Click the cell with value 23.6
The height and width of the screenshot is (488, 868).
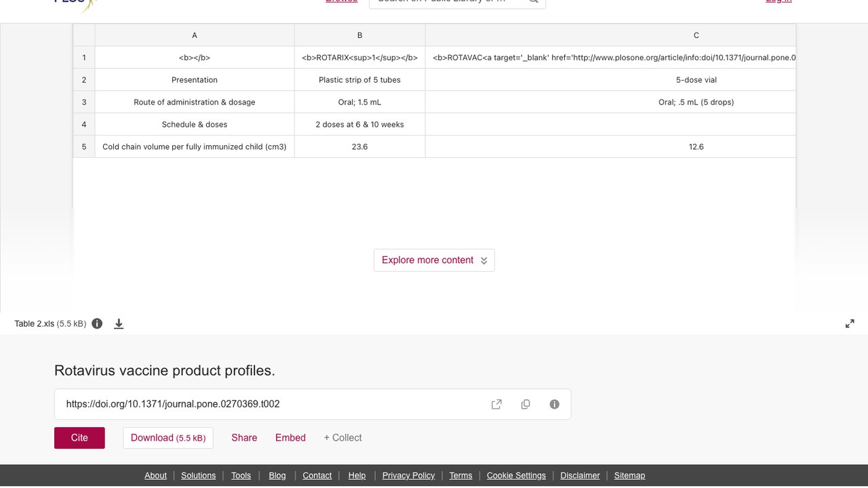(x=359, y=146)
